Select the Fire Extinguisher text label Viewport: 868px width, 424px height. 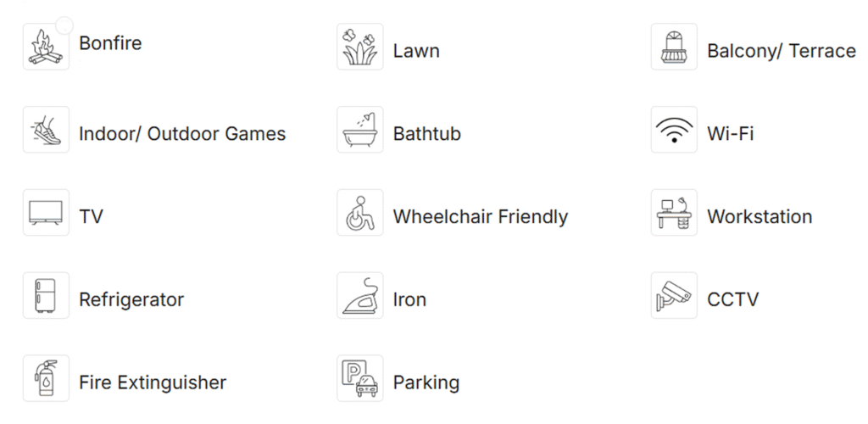[x=153, y=383]
